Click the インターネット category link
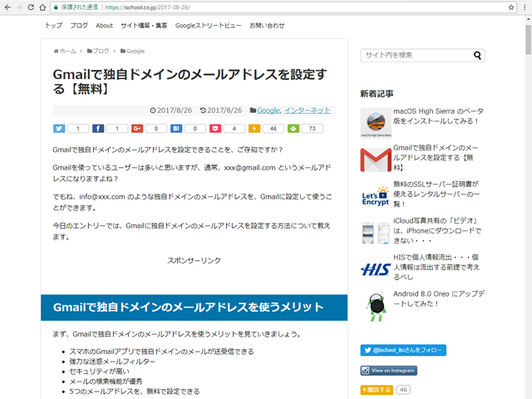The image size is (532, 399). (308, 110)
